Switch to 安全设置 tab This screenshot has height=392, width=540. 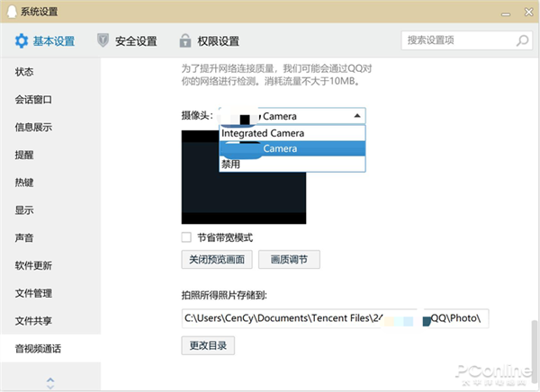(135, 41)
